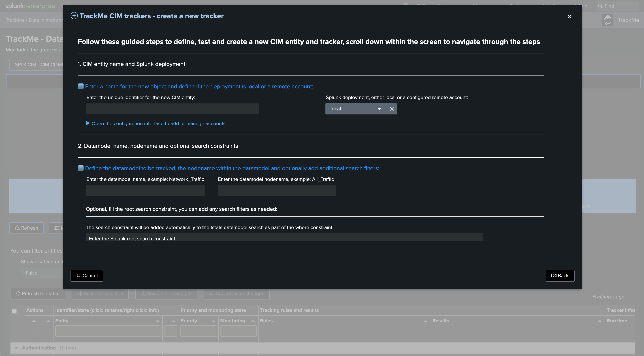Click the info icon beside 'Define the datamodel'
This screenshot has width=644, height=356.
[x=80, y=168]
